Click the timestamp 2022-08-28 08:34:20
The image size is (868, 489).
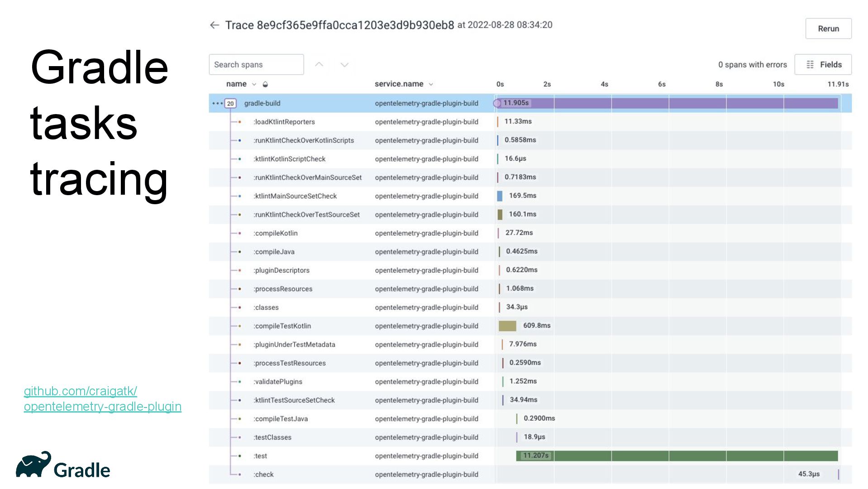coord(510,25)
